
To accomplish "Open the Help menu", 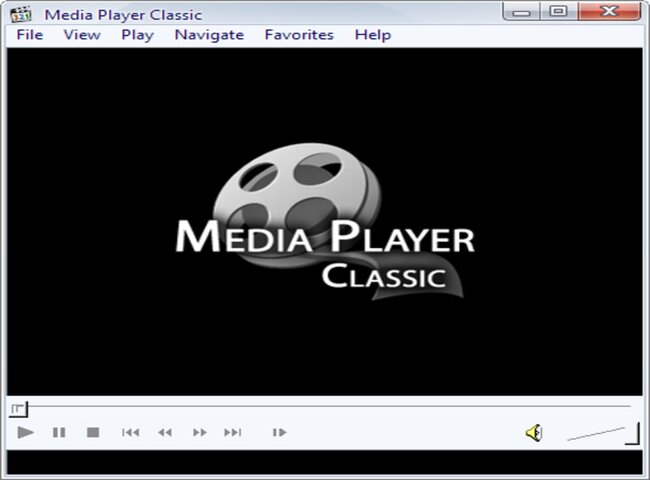I will [x=373, y=35].
